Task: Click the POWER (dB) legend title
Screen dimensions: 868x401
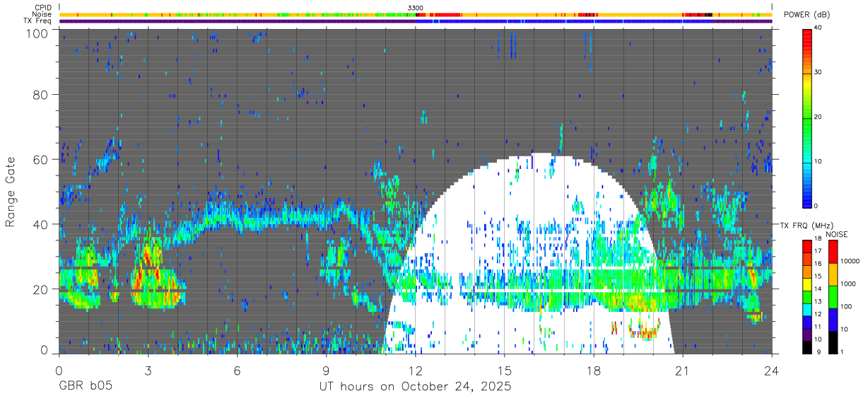Action: click(x=807, y=15)
